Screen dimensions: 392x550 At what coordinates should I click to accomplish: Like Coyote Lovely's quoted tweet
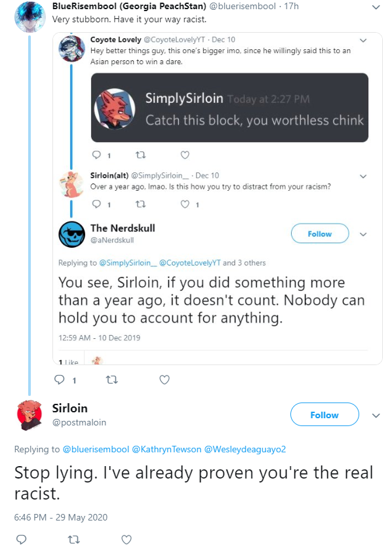point(185,155)
